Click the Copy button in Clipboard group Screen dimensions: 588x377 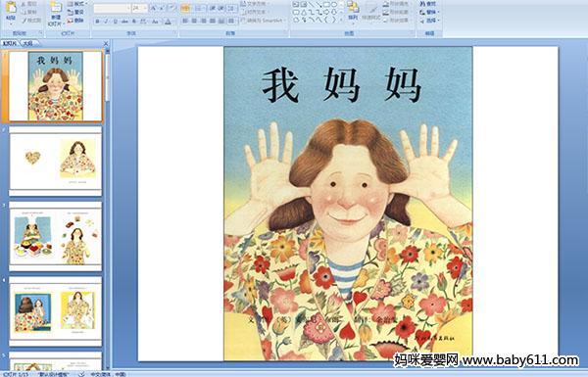pos(28,12)
